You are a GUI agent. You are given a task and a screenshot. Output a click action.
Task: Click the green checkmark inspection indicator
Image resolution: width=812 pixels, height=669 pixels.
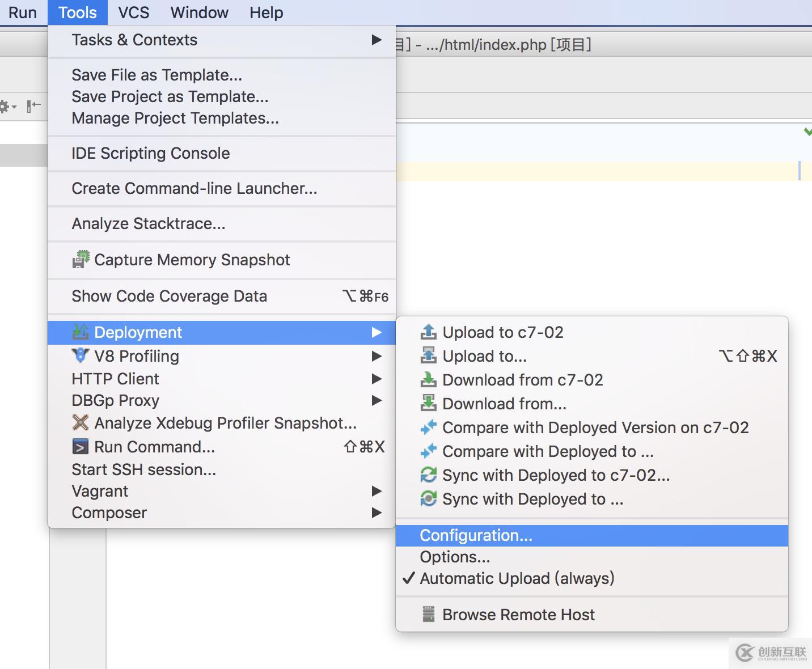[807, 132]
